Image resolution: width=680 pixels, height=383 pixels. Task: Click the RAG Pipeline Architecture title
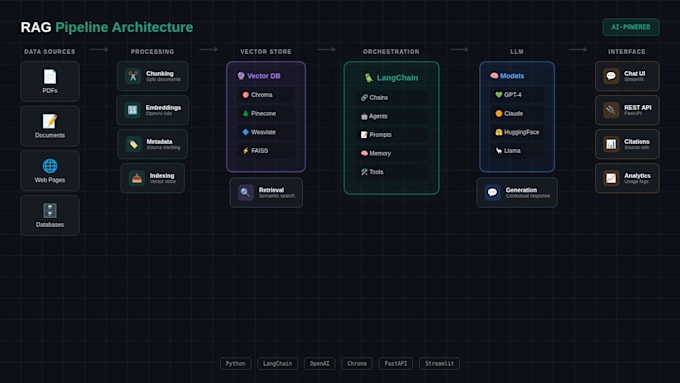107,27
